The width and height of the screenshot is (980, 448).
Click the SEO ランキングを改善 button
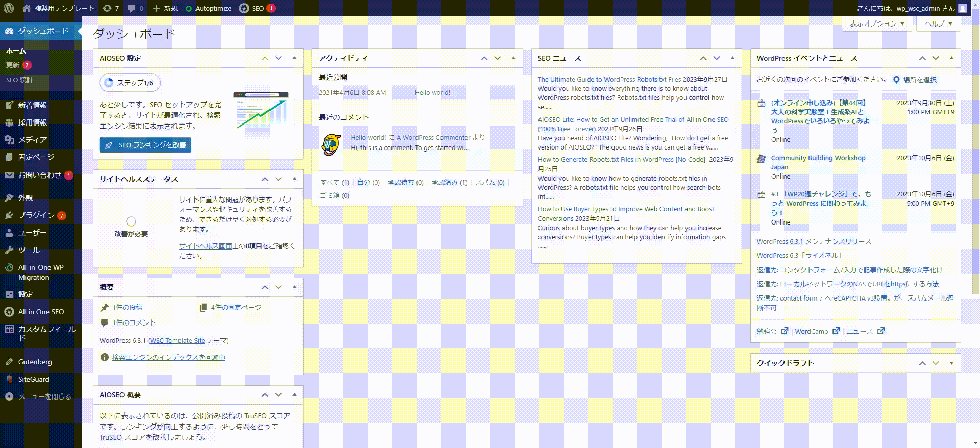(145, 145)
